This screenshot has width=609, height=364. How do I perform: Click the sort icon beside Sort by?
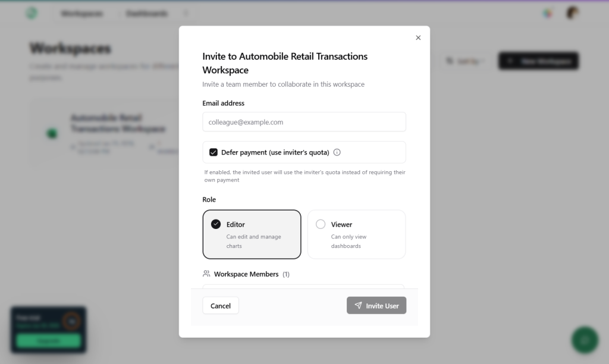click(x=450, y=61)
